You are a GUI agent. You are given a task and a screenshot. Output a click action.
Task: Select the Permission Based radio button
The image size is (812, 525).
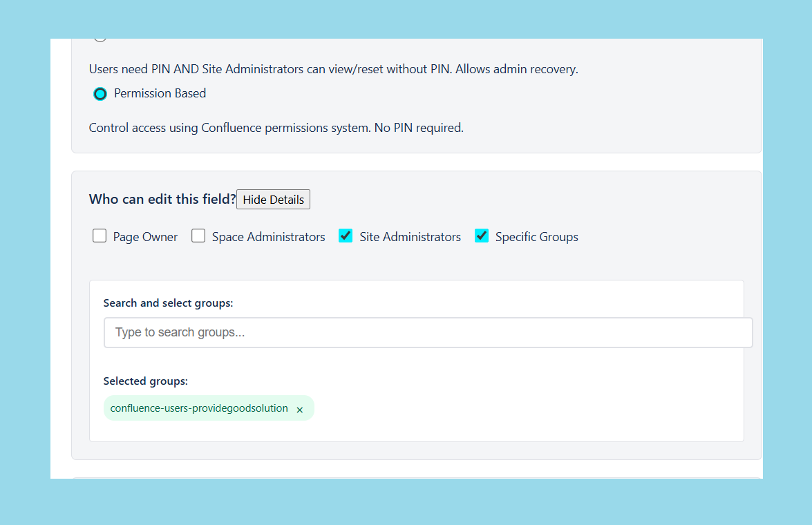(x=100, y=94)
